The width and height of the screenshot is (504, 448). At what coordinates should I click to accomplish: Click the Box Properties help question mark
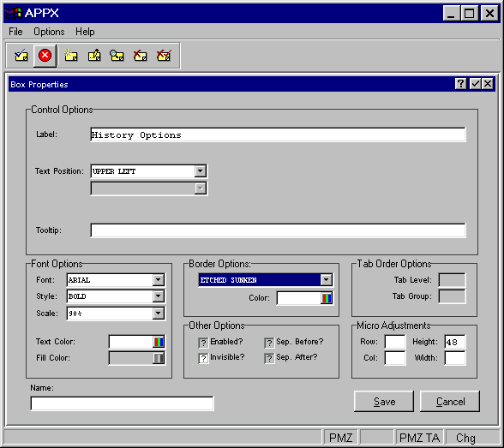461,84
